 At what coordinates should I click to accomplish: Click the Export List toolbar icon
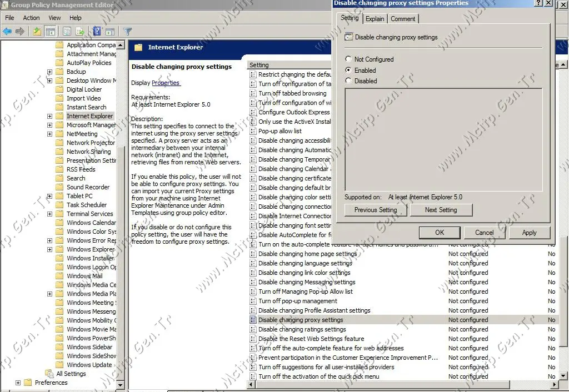(80, 32)
